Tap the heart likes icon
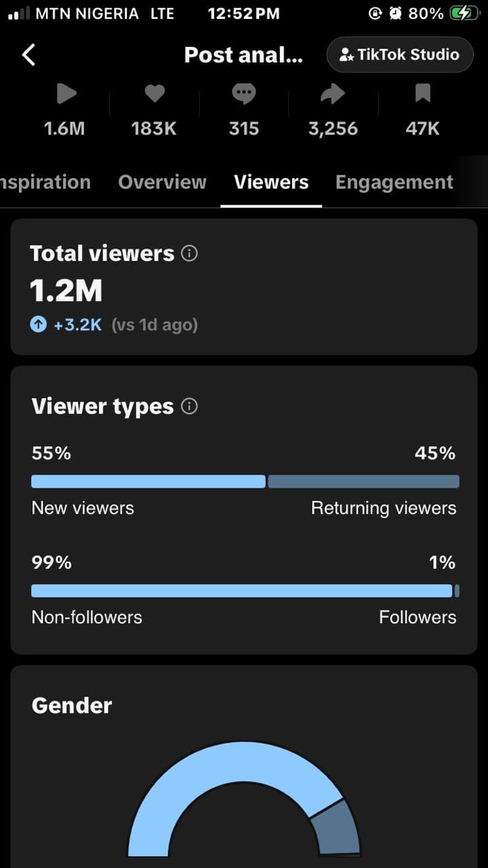This screenshot has height=868, width=488. click(155, 94)
